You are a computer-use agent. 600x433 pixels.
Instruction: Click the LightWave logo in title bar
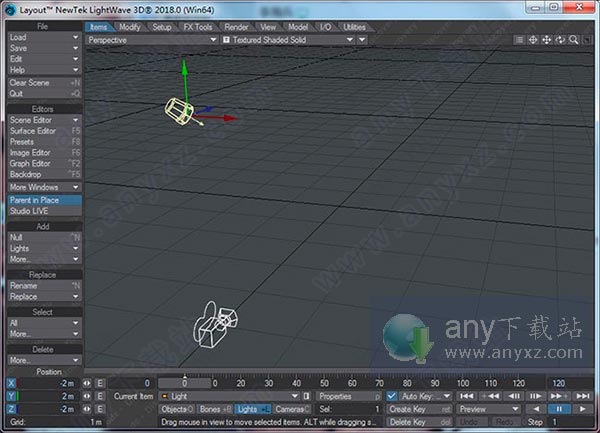pos(10,10)
